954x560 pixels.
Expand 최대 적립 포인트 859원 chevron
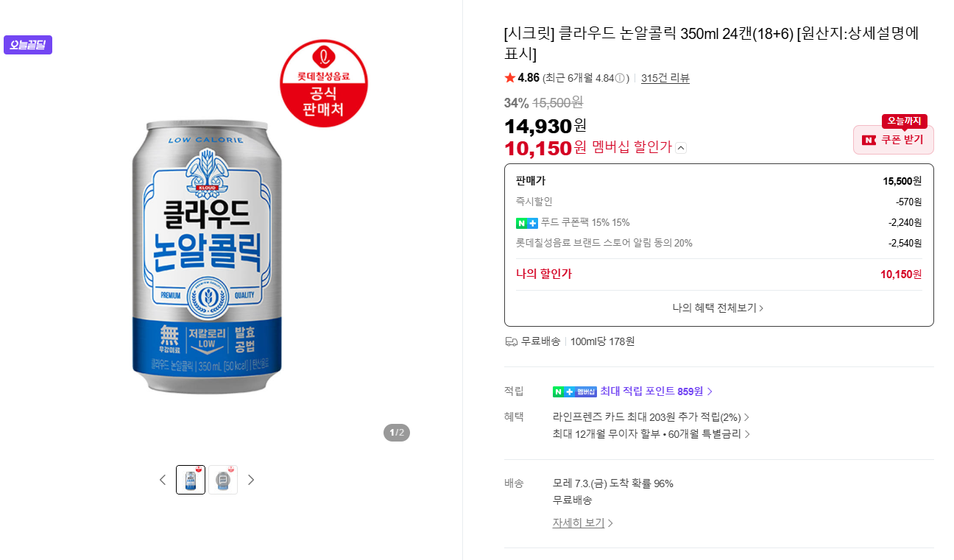pyautogui.click(x=710, y=391)
